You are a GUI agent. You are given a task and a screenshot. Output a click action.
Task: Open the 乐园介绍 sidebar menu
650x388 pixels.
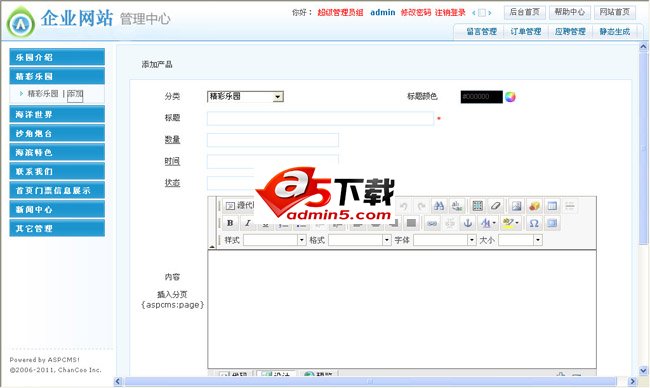[57, 57]
